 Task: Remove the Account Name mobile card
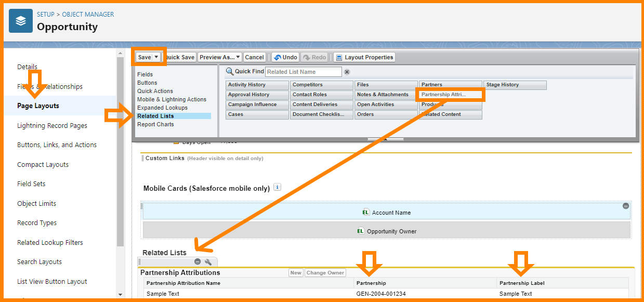[626, 206]
